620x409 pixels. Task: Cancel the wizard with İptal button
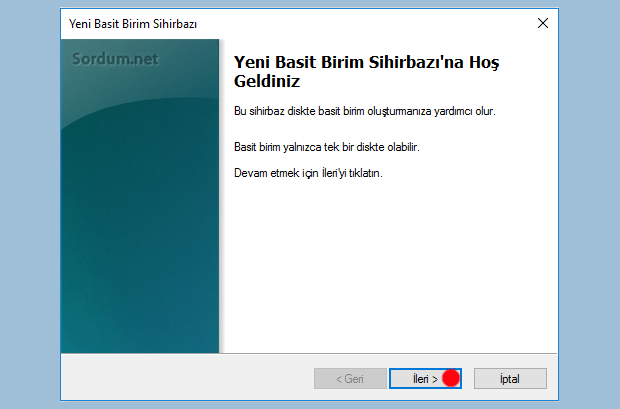(x=510, y=379)
